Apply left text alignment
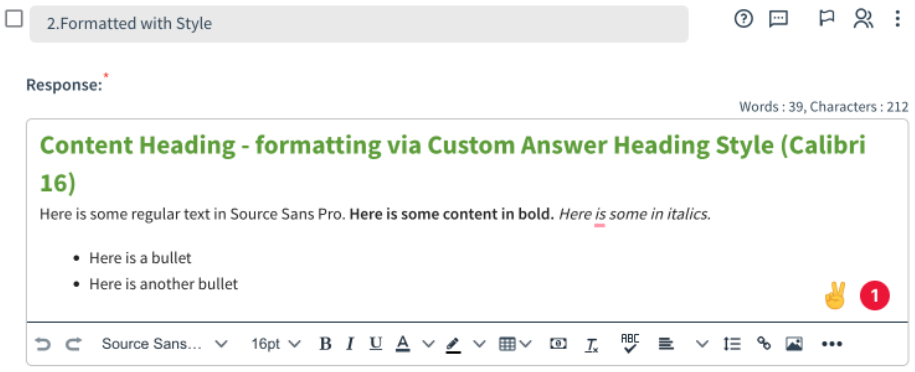 point(665,344)
